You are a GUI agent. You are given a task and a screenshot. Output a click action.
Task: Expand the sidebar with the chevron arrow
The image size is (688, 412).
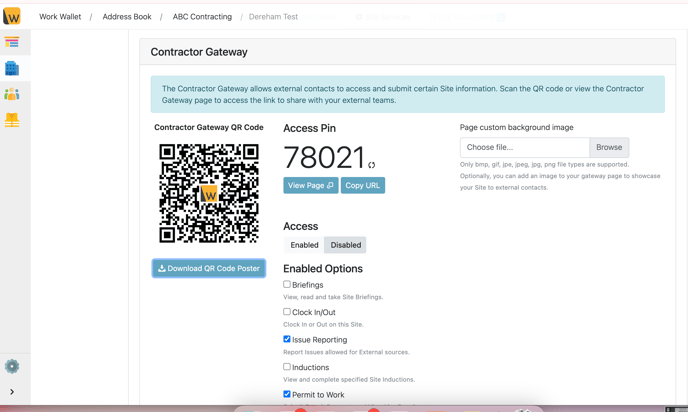point(12,392)
